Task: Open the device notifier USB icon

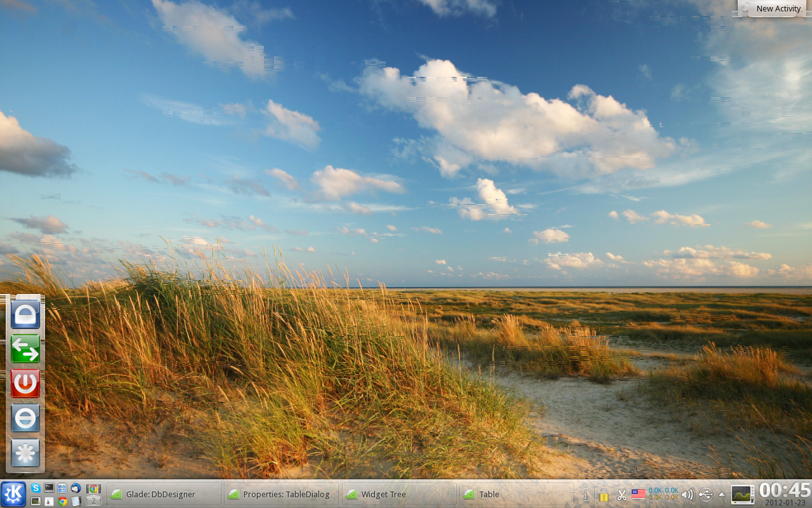Action: [x=705, y=495]
